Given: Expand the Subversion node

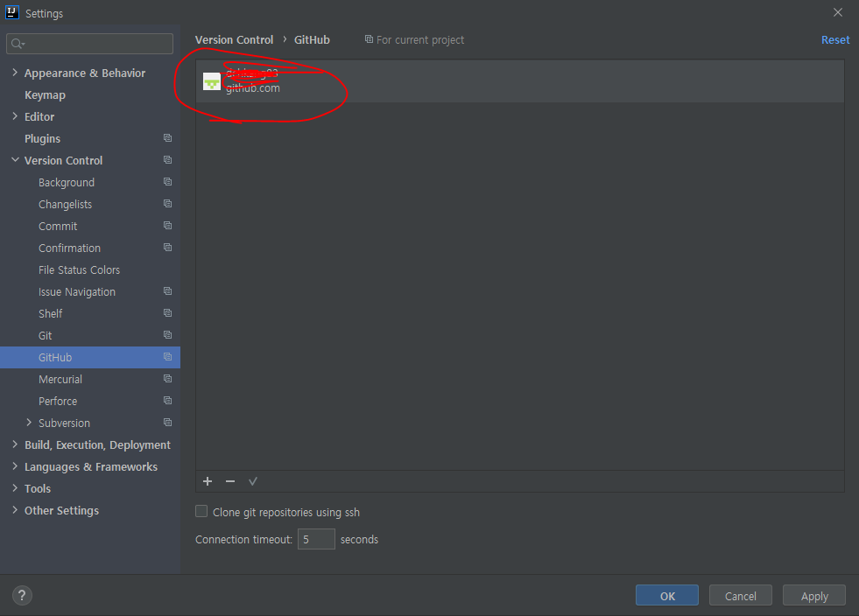Looking at the screenshot, I should (x=29, y=423).
